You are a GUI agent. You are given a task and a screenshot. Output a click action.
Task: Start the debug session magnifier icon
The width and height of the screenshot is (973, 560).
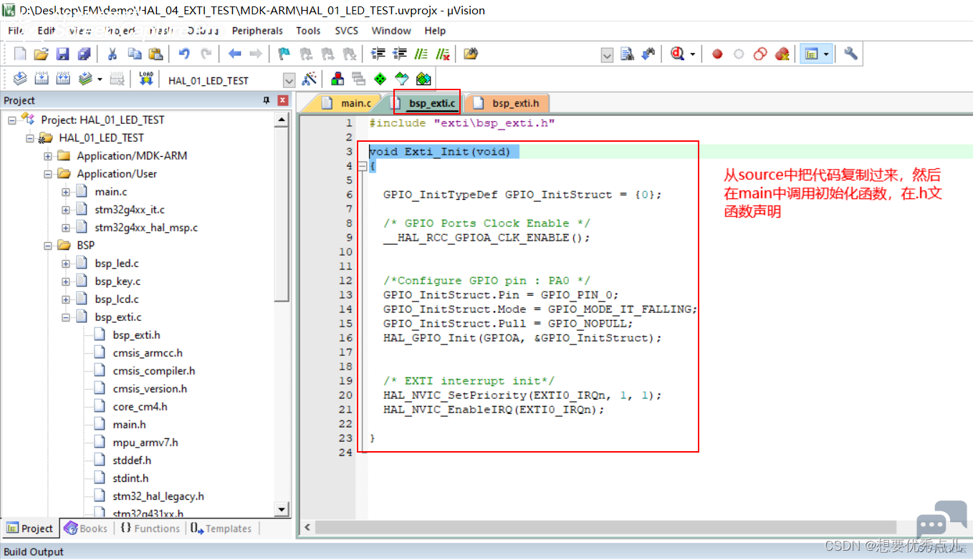point(678,54)
